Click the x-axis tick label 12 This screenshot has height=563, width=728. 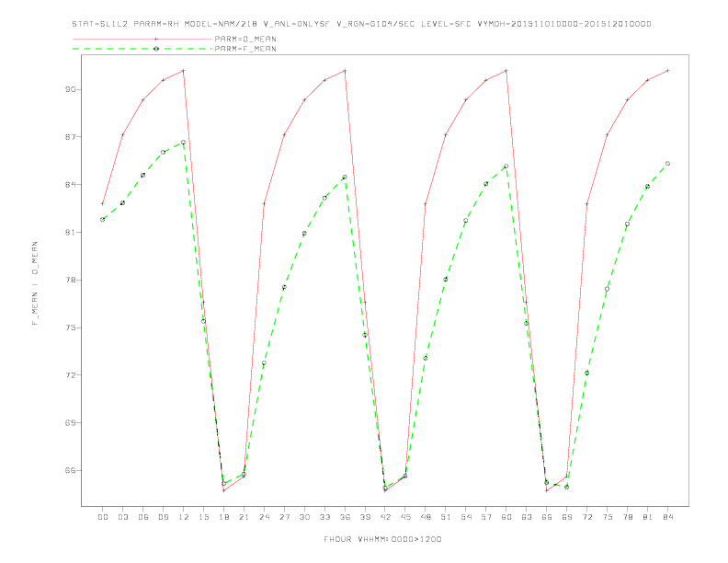coord(184,517)
